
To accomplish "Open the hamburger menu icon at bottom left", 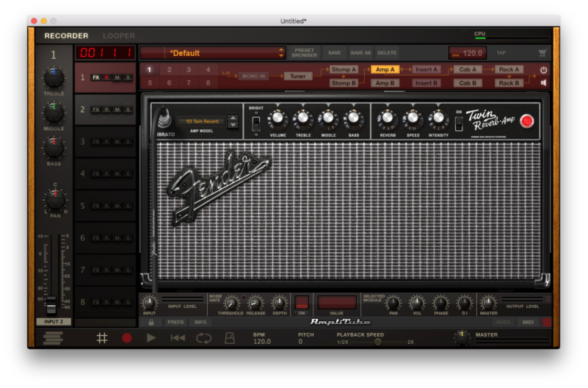I will pyautogui.click(x=53, y=338).
